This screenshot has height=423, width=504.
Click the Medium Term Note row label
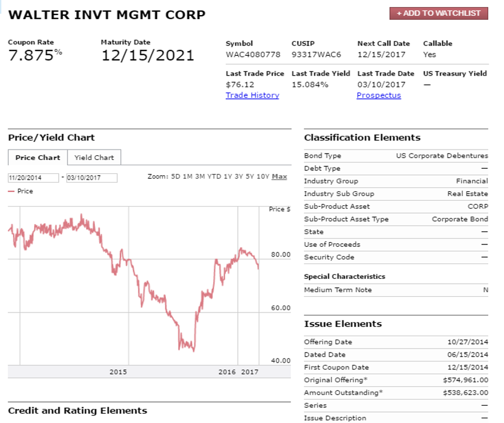[x=338, y=290]
